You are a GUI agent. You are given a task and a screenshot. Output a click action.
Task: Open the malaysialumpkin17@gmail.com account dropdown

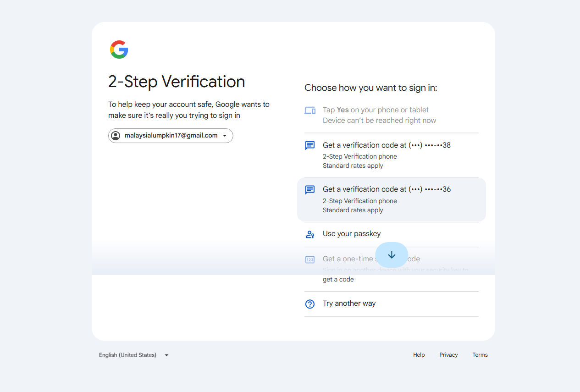coord(171,136)
